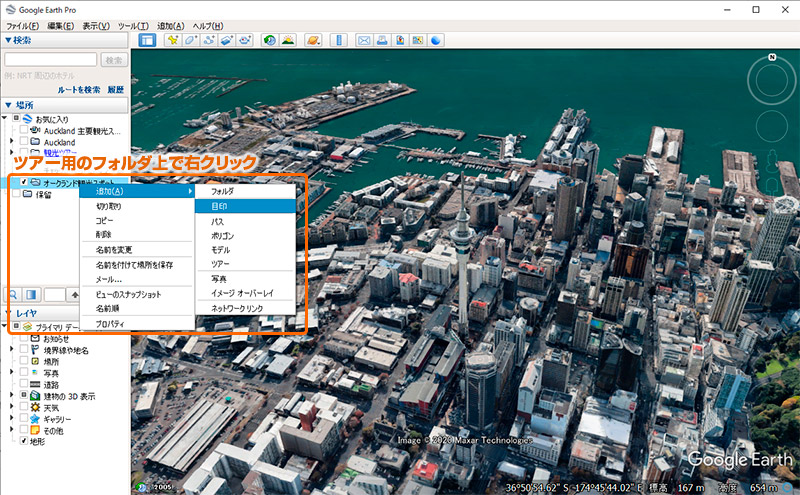Open the ファイル(F) menu

click(22, 26)
